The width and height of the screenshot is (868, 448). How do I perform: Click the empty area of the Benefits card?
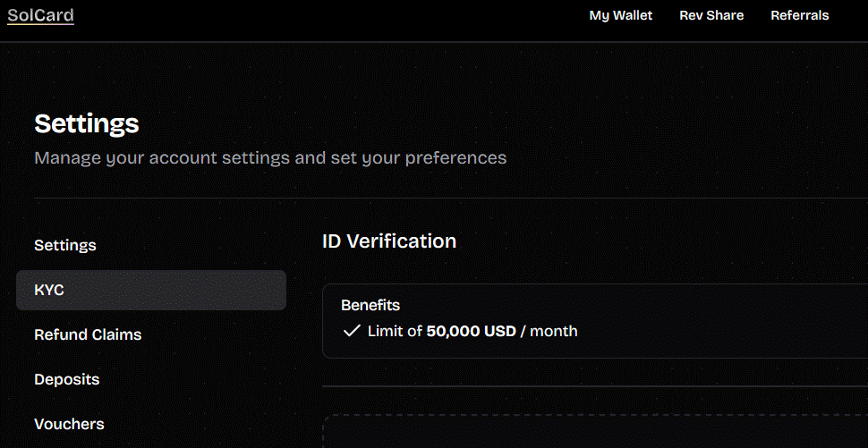pyautogui.click(x=719, y=321)
